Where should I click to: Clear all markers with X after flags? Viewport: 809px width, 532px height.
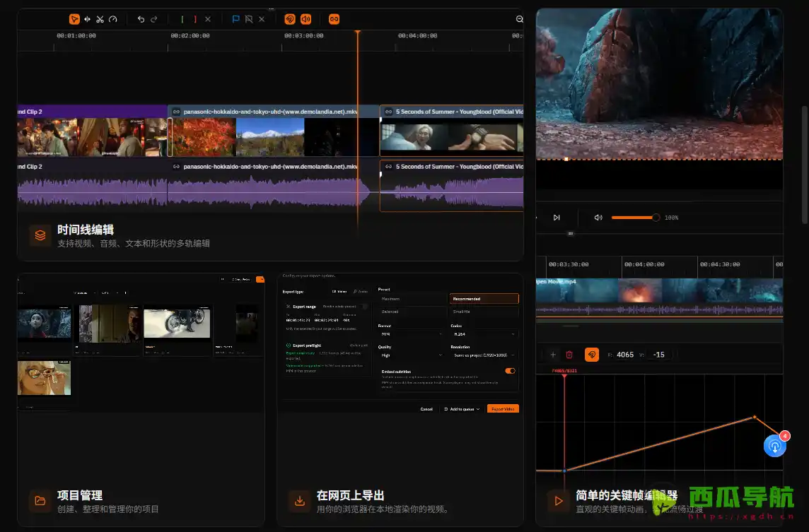coord(262,19)
